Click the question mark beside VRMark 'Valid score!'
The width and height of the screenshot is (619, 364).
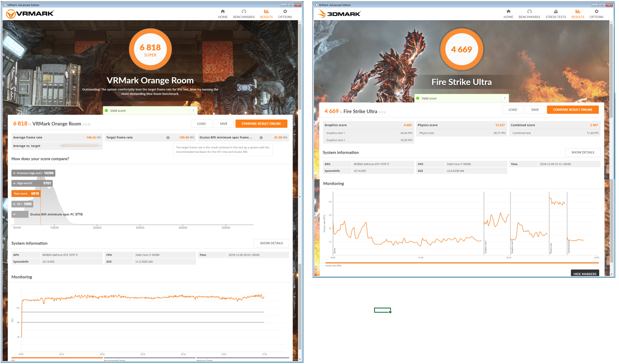[x=193, y=111]
